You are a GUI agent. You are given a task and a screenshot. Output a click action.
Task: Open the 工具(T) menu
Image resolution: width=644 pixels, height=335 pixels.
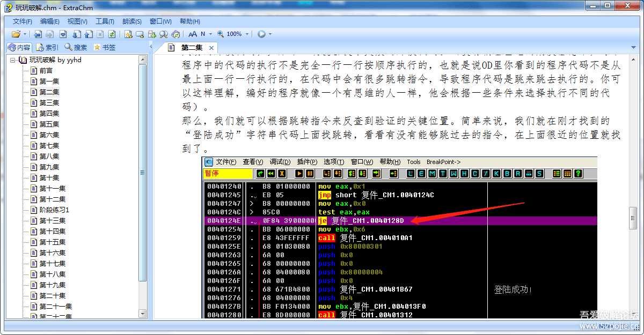pos(105,21)
